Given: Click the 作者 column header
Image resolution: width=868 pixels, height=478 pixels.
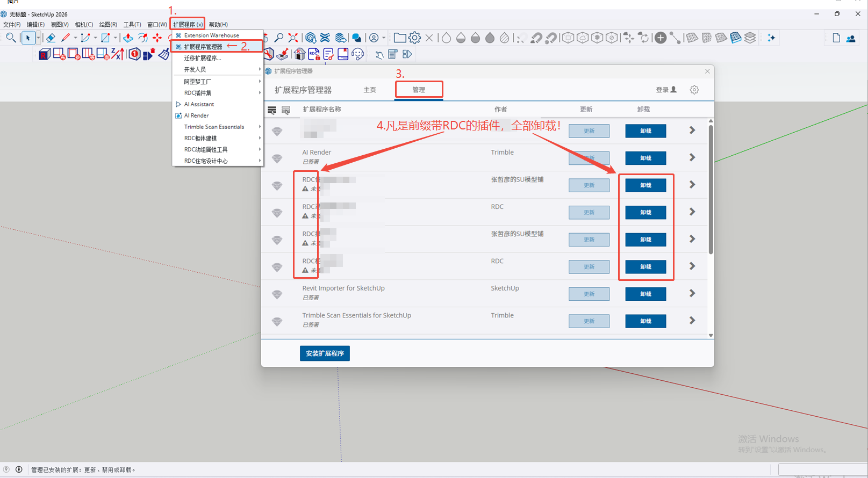Looking at the screenshot, I should [x=500, y=109].
